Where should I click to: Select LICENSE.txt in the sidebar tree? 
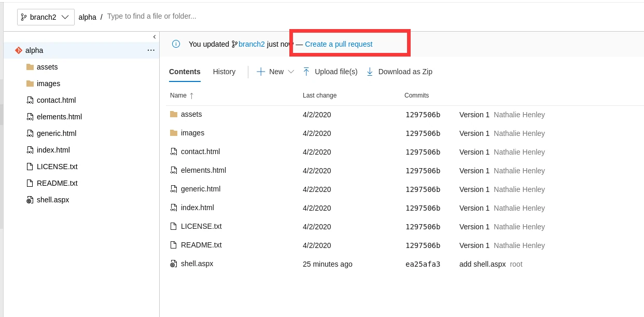[x=57, y=167]
